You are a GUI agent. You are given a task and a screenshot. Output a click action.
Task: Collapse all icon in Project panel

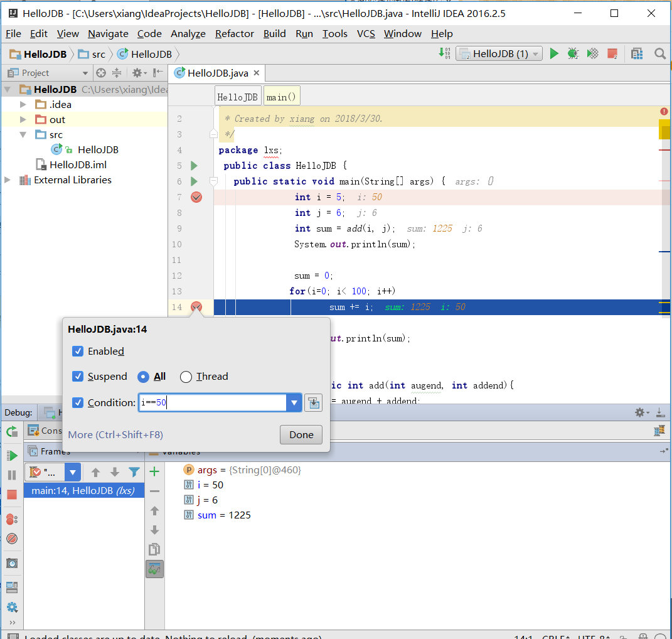tap(117, 73)
